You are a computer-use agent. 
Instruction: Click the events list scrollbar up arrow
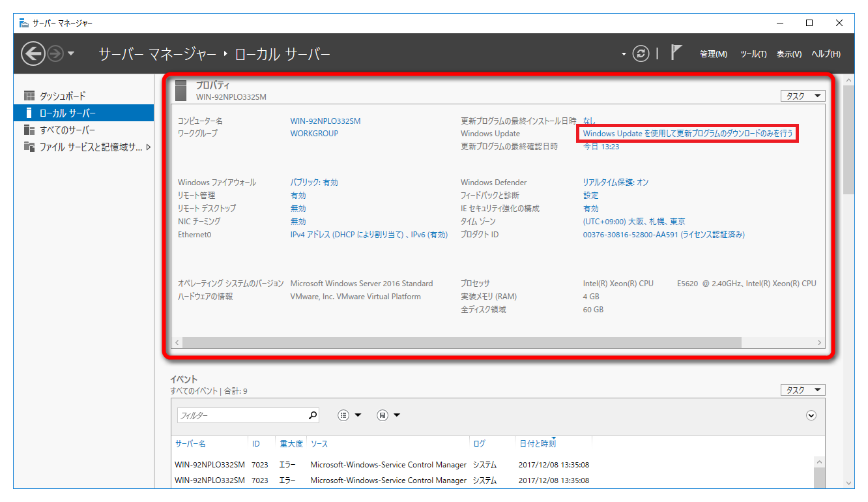pyautogui.click(x=820, y=462)
